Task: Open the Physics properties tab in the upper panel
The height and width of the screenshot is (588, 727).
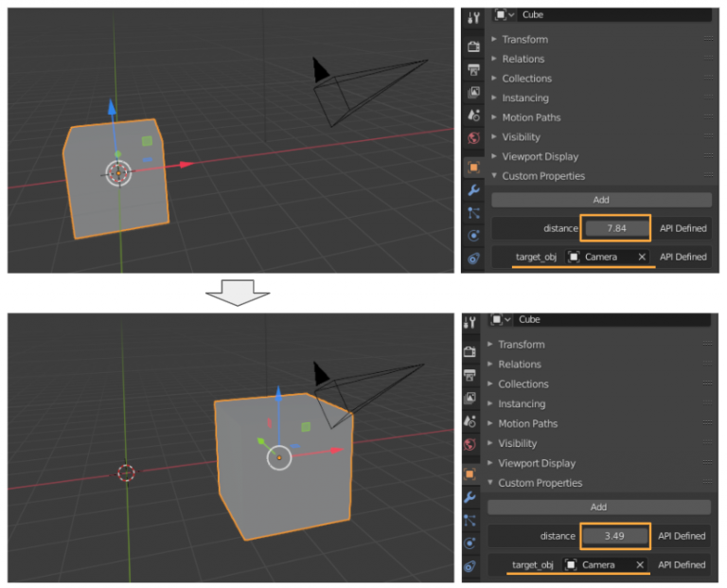Action: pos(473,235)
